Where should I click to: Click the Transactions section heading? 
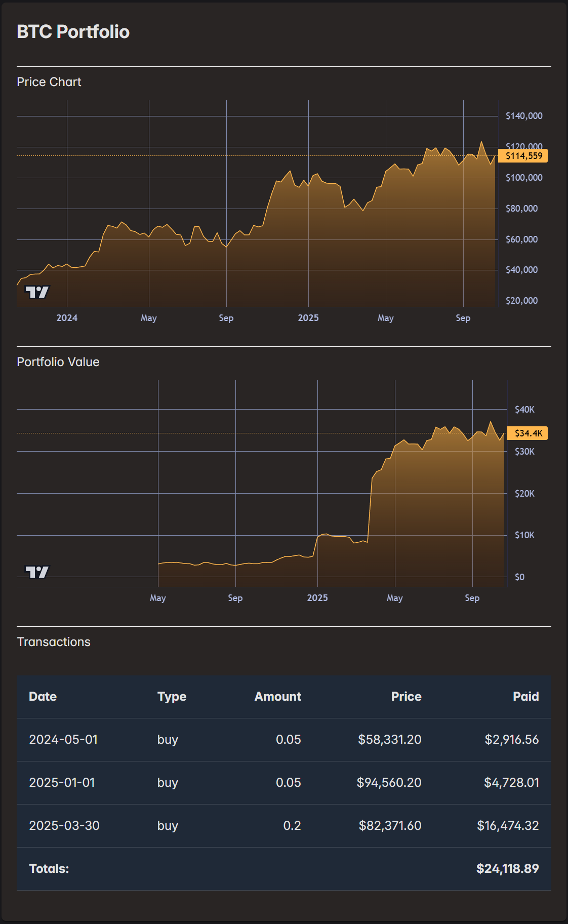[x=54, y=642]
